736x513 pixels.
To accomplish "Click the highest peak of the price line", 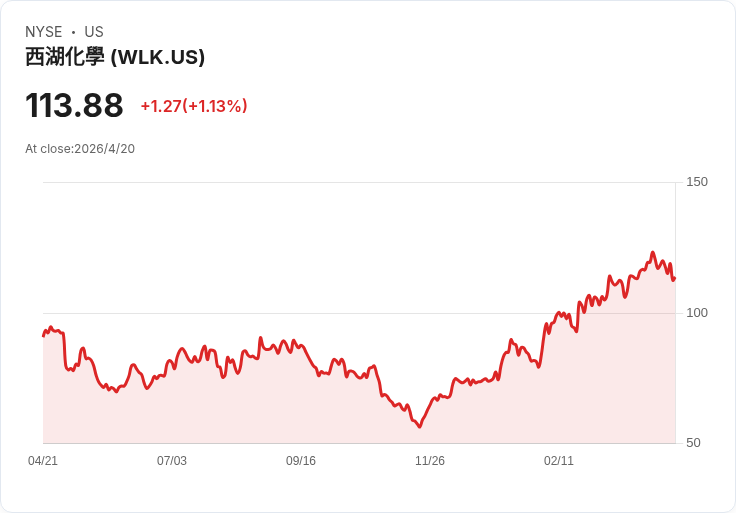I will pyautogui.click(x=652, y=253).
